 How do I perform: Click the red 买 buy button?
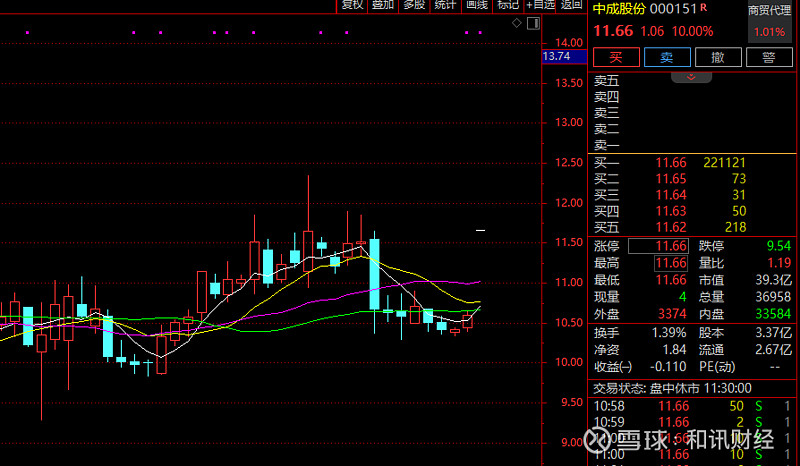[616, 57]
